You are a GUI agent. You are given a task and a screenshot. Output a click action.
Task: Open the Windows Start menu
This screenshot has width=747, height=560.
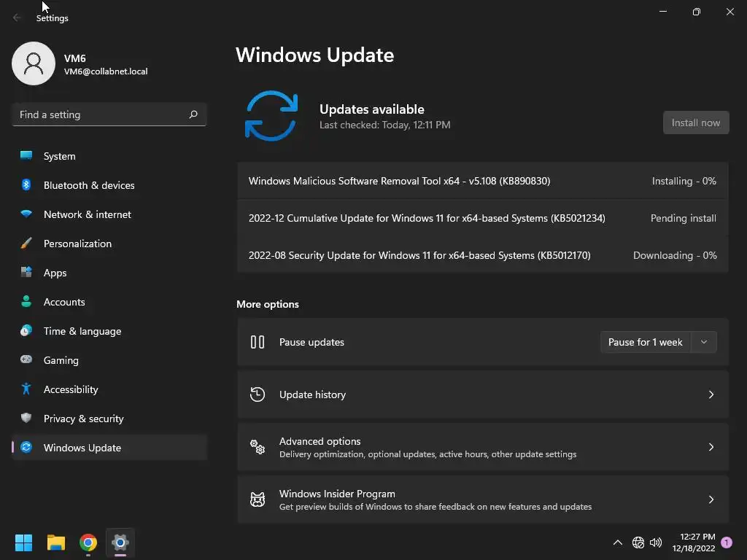23,542
